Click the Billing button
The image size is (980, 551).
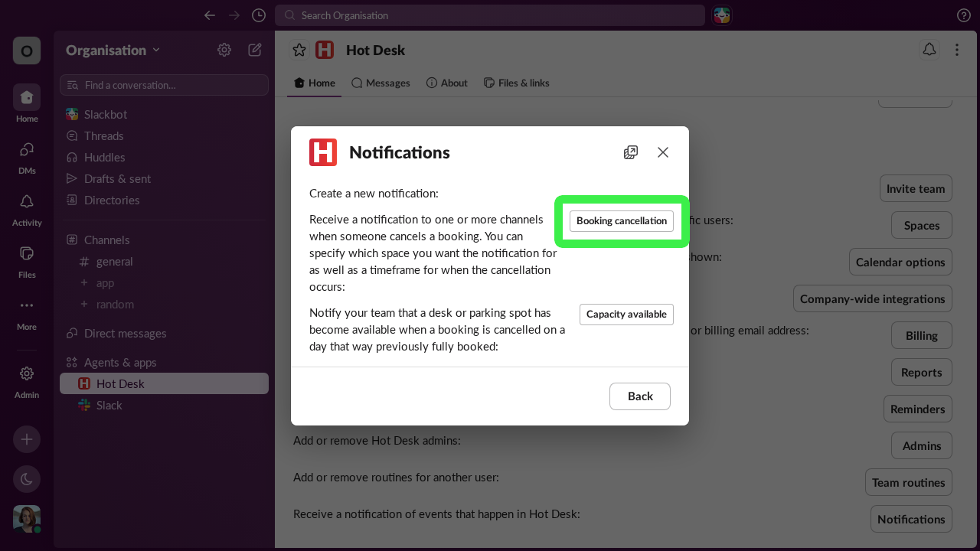922,335
